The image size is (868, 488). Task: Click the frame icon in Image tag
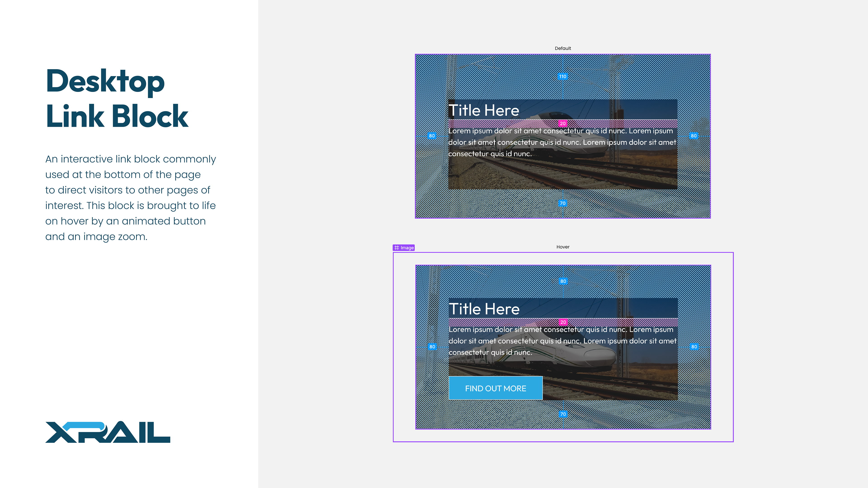click(397, 248)
